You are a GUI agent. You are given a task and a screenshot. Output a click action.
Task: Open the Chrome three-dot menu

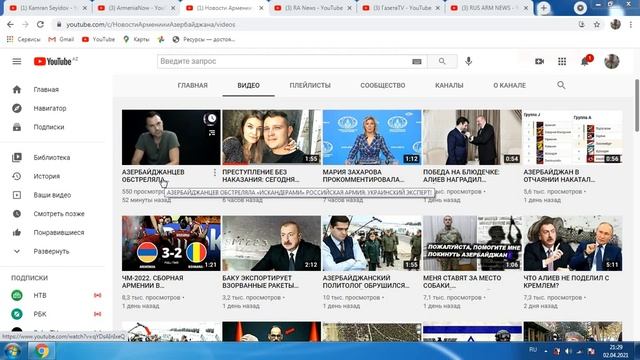tap(631, 24)
